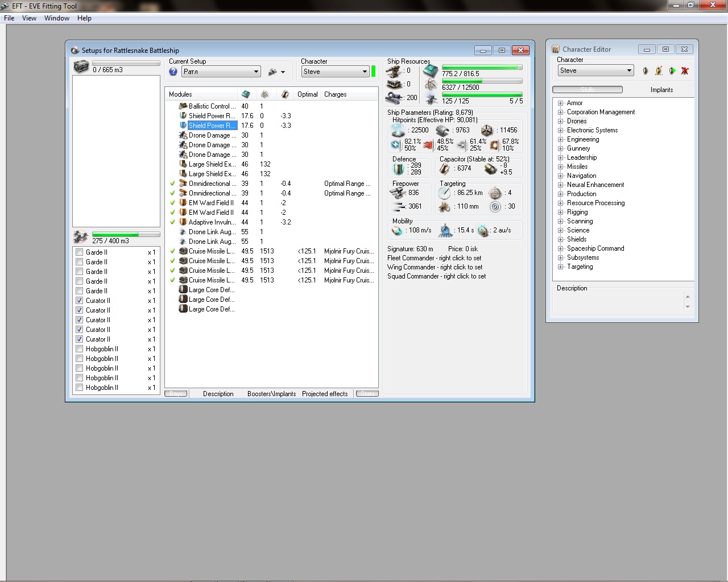Click the max locked targets icon showing 4
728x582 pixels.
point(495,193)
